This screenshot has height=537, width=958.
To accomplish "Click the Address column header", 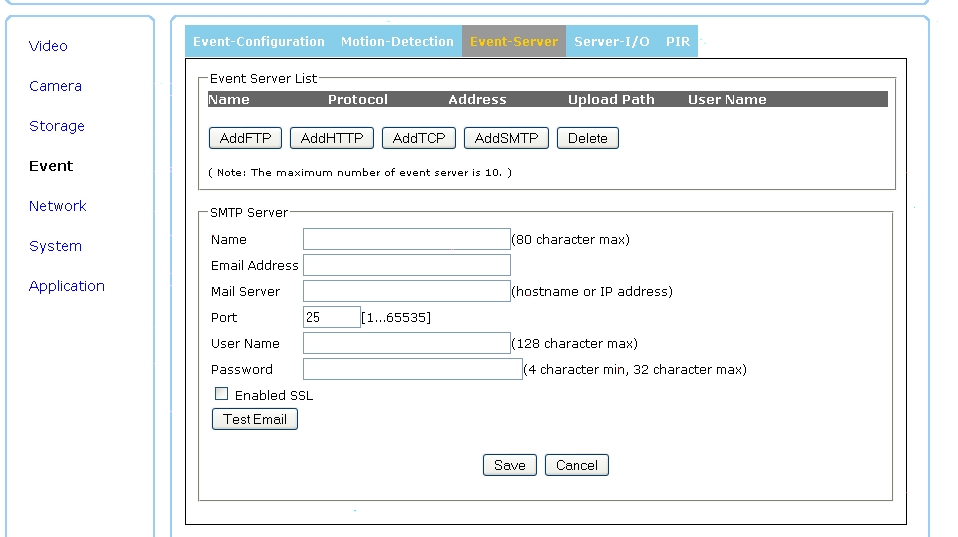I will (x=477, y=100).
